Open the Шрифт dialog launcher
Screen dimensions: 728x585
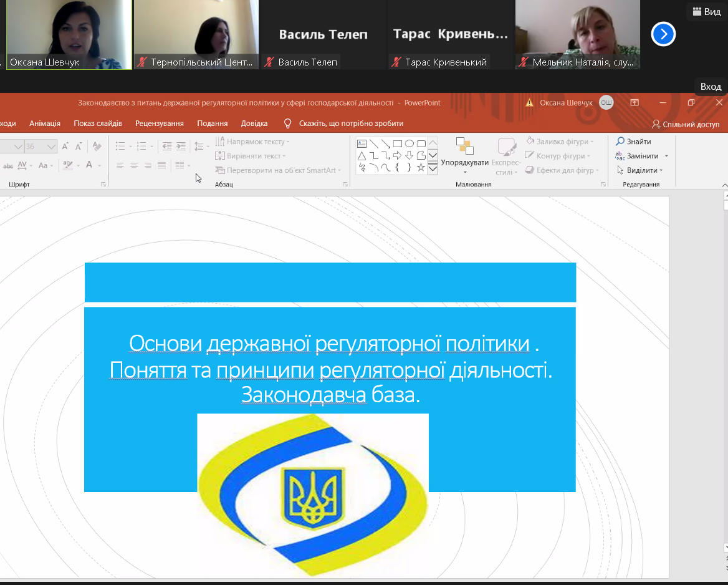103,185
